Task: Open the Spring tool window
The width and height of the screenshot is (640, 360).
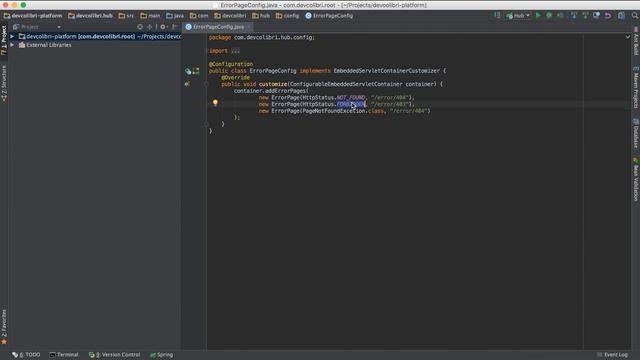Action: (162, 355)
